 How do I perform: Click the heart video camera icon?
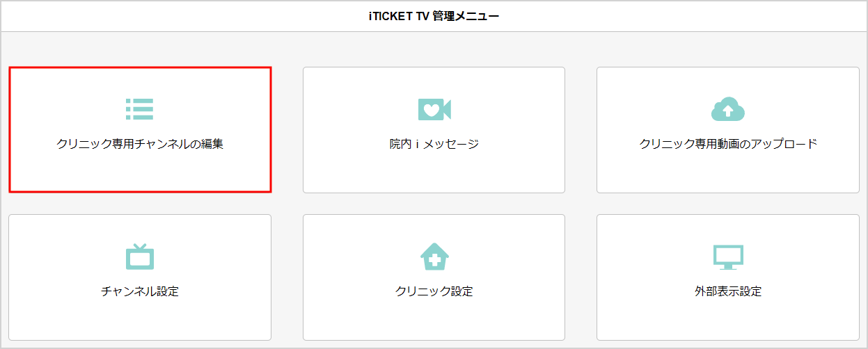coord(434,109)
